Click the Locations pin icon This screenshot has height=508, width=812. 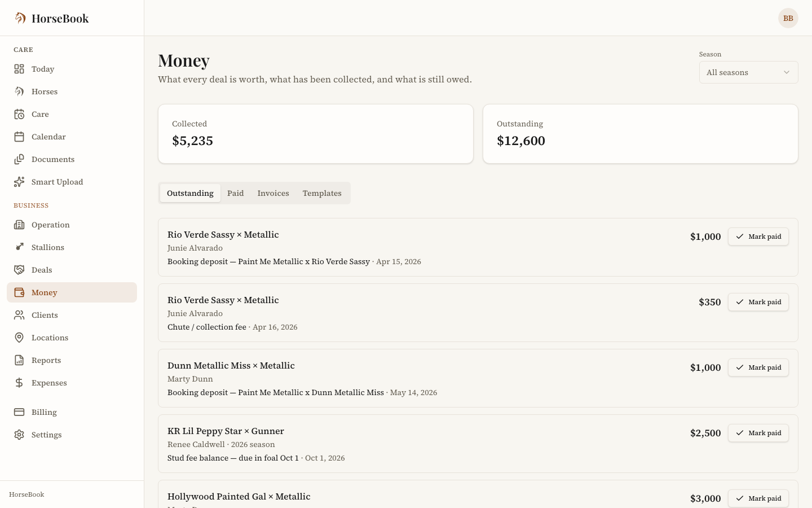19,338
